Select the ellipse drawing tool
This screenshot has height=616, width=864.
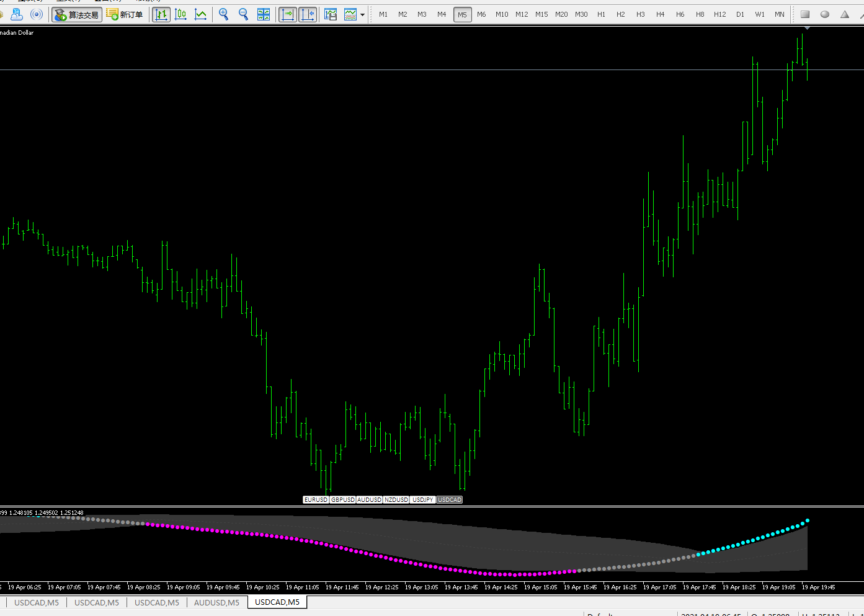[825, 14]
